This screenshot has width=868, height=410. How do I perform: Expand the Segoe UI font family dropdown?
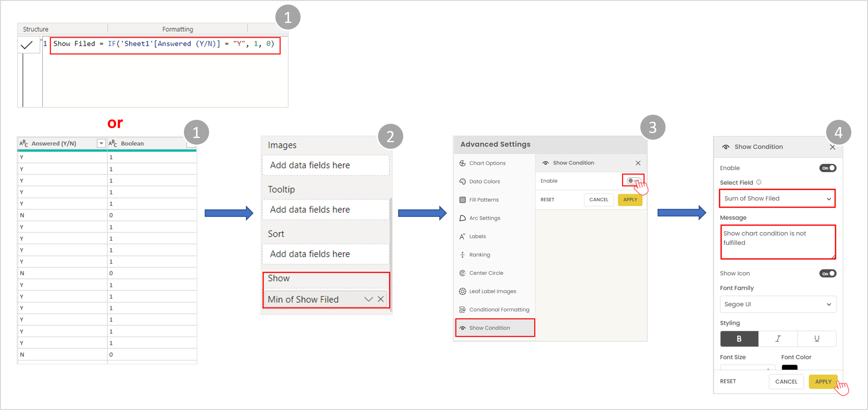(778, 304)
